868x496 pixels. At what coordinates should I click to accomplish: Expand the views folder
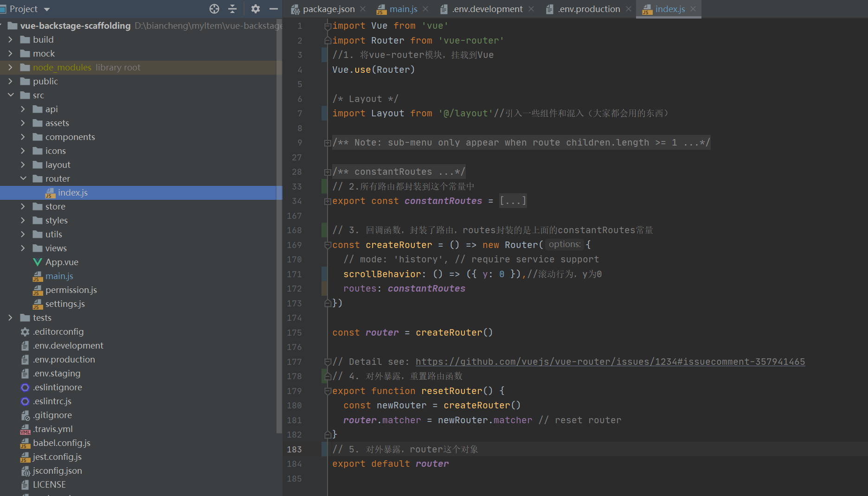tap(23, 248)
